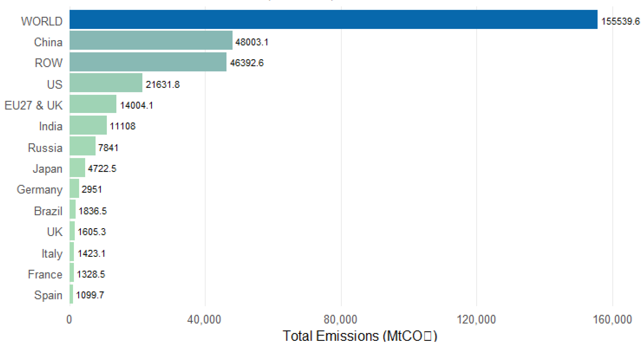
Task: Click the UK axis label
Action: tap(55, 232)
